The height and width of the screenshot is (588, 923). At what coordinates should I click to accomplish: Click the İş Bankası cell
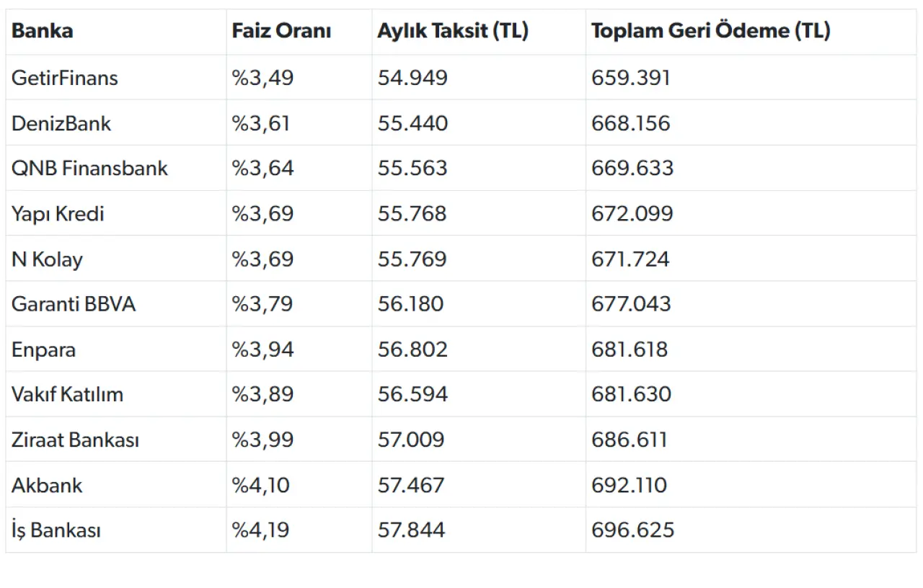point(56,530)
